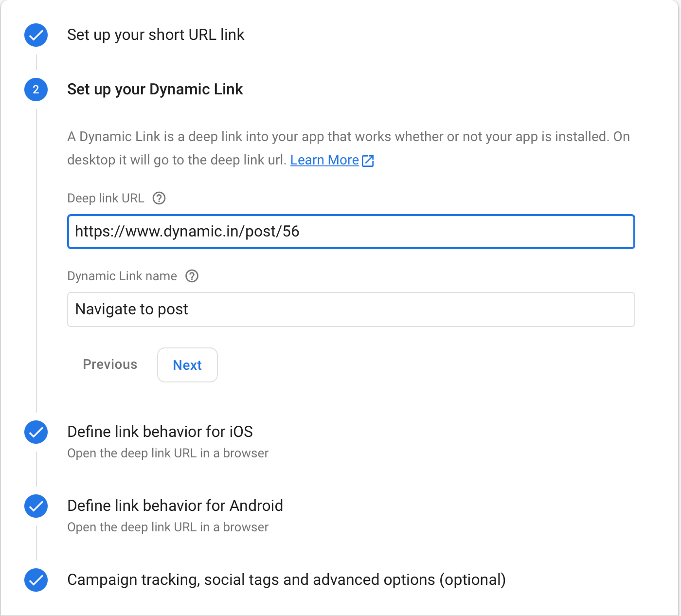Click the 'Set up your Dynamic Link' heading
The image size is (681, 616).
pos(155,90)
